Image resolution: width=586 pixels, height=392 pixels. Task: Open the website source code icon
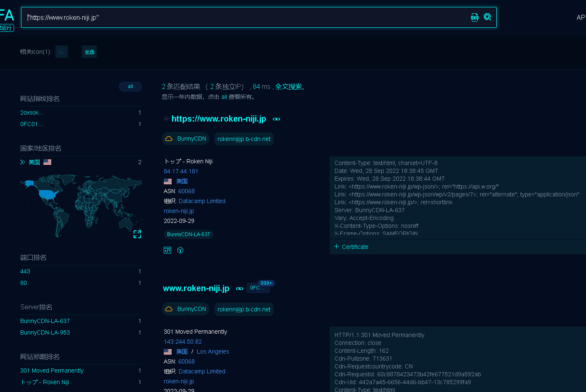(x=167, y=250)
